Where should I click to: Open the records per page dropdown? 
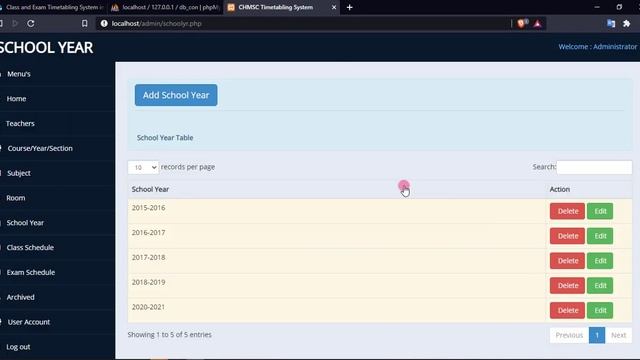[x=143, y=167]
